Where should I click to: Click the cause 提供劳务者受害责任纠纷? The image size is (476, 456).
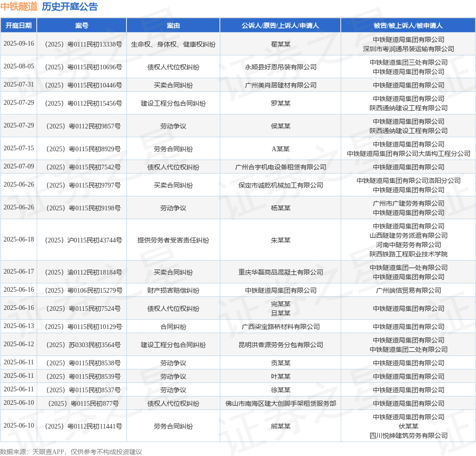(173, 240)
